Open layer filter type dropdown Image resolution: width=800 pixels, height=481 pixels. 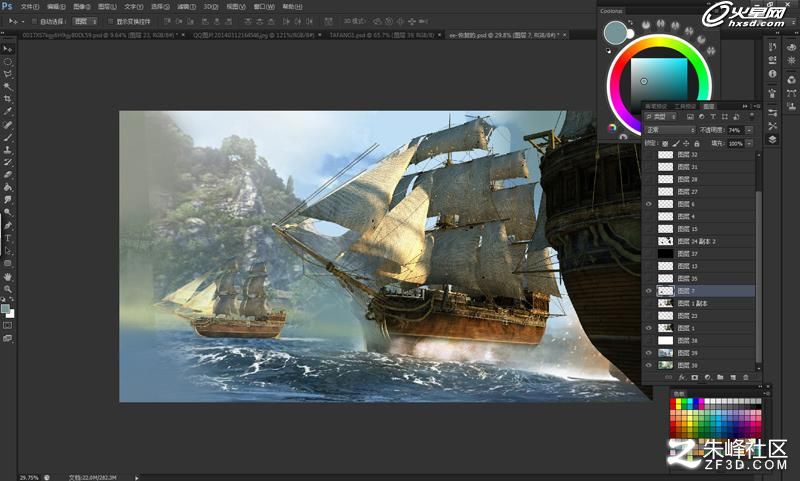tap(661, 117)
